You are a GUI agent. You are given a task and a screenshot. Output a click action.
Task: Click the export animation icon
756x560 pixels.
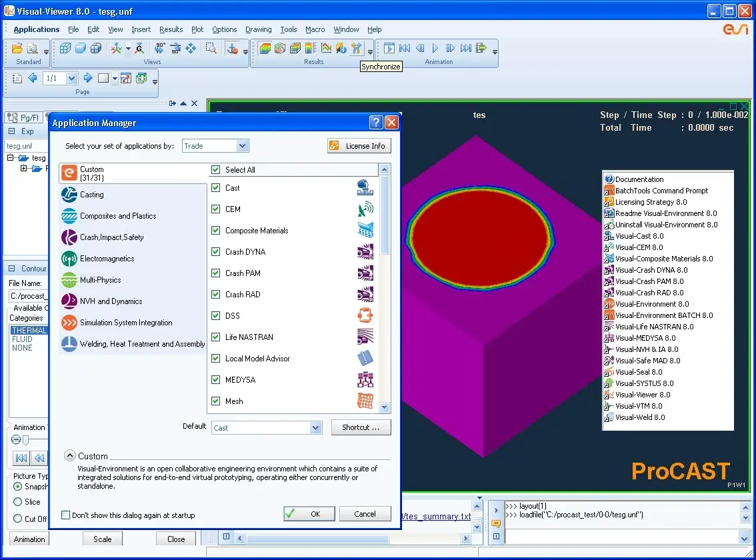pos(481,48)
